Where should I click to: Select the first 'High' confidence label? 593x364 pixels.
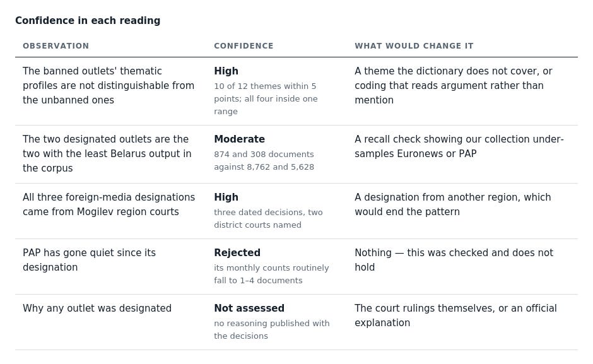[226, 71]
